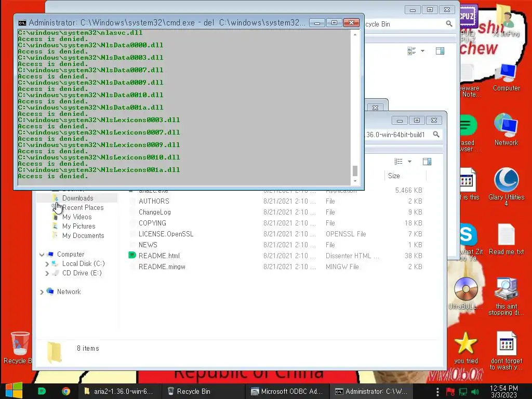Launch Glary Utilities 4 desktop icon
532x399 pixels.
tap(506, 186)
